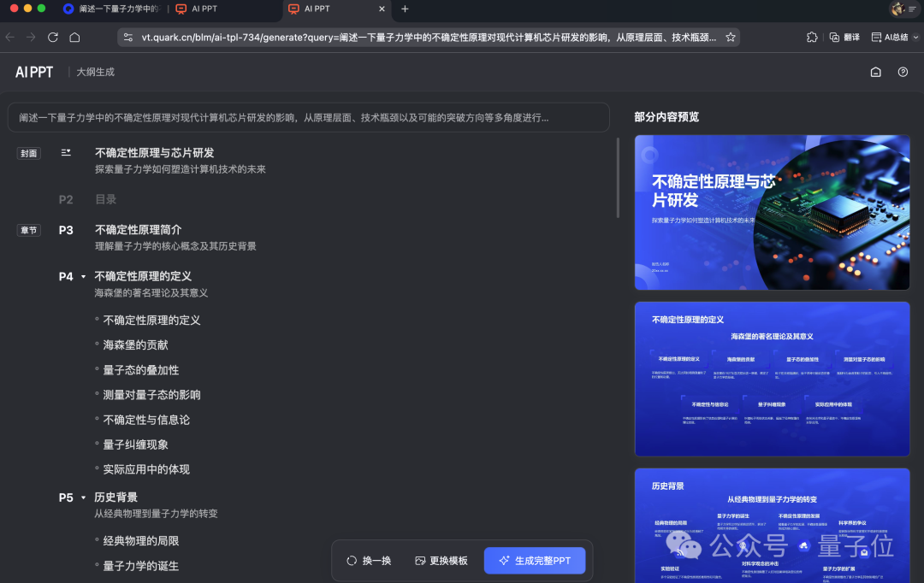The image size is (924, 583).
Task: Expand the dropdown arrow beside AI总结
Action: [x=915, y=37]
